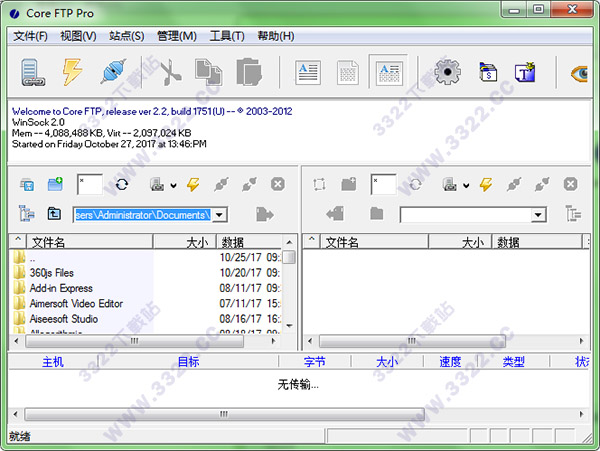Click the local list vertical scrollbar down arrow
This screenshot has width=600, height=451.
(289, 326)
